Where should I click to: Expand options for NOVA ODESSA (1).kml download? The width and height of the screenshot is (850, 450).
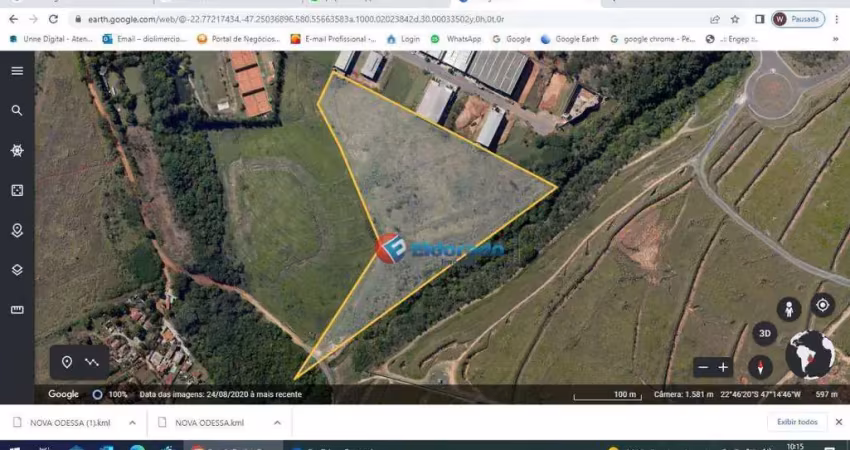coord(132,422)
